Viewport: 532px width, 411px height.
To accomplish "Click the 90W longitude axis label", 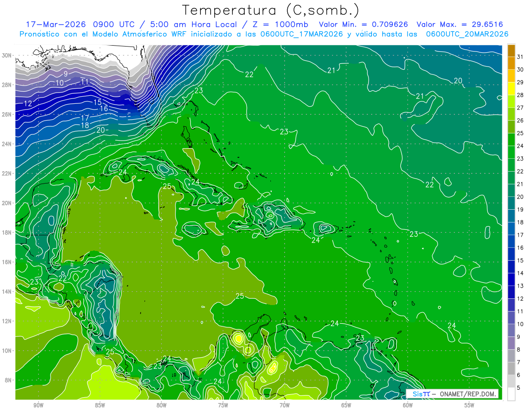I will [38, 405].
